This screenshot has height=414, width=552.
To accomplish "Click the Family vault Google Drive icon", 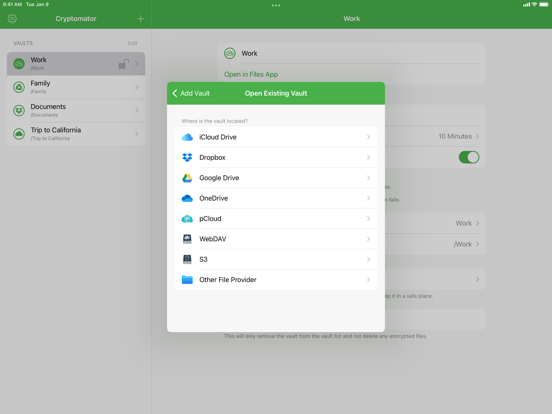I will pyautogui.click(x=19, y=87).
